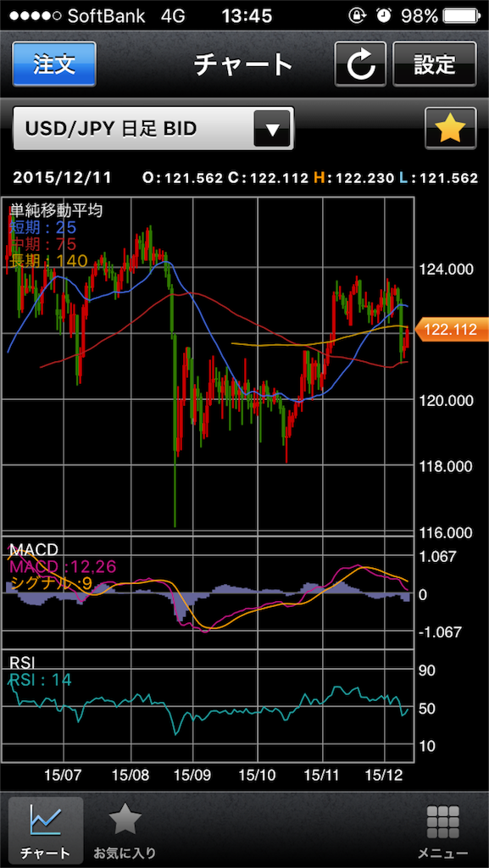Select the シグナル : 9 label
This screenshot has width=489, height=868.
point(51,583)
